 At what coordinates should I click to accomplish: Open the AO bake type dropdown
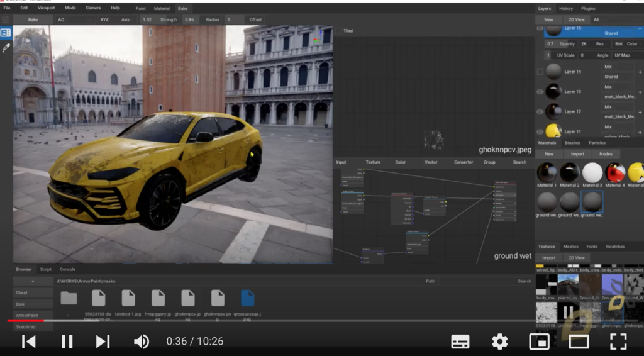74,19
